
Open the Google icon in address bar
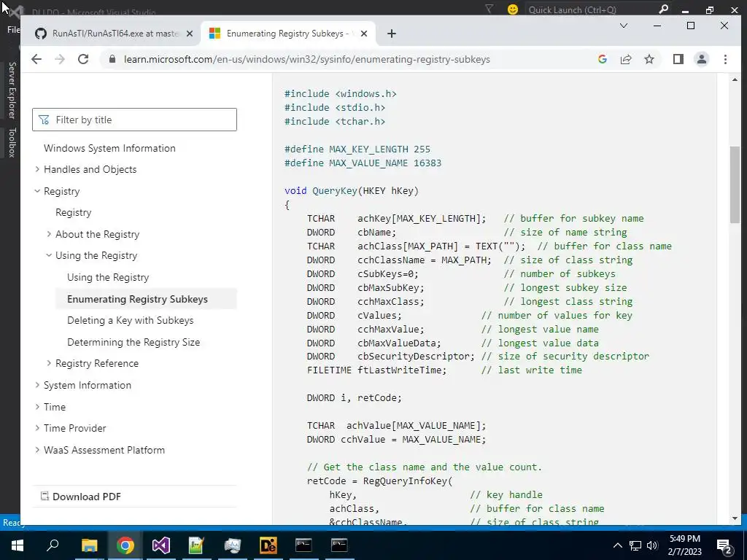point(602,59)
